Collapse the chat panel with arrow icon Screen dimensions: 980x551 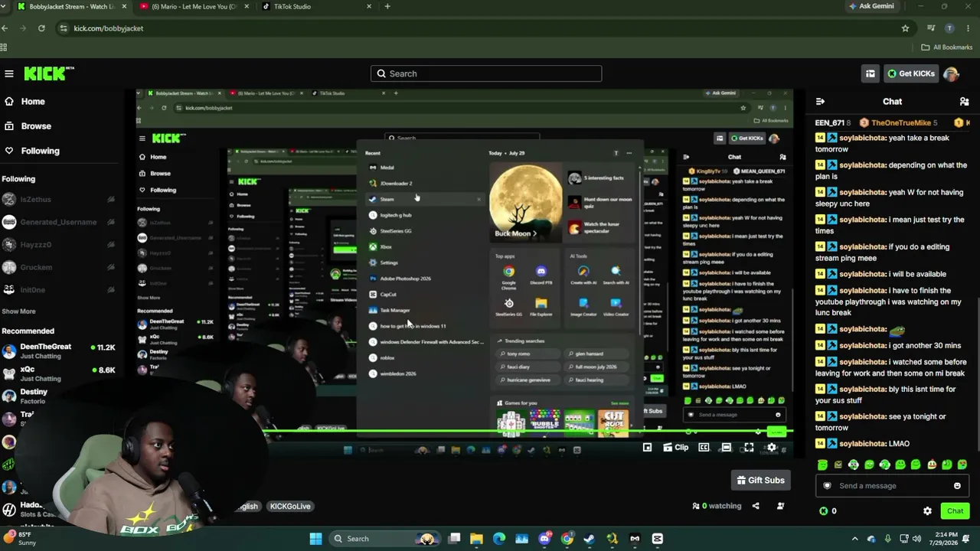click(820, 101)
